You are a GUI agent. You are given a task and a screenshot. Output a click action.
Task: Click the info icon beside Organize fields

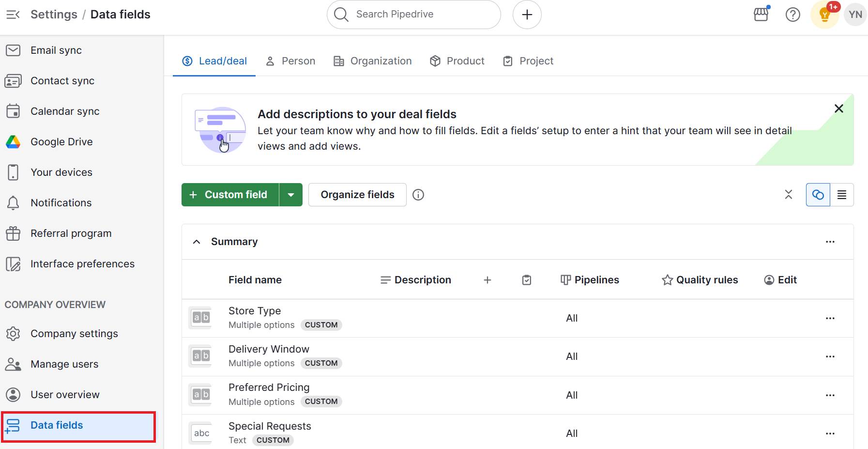[x=418, y=194]
